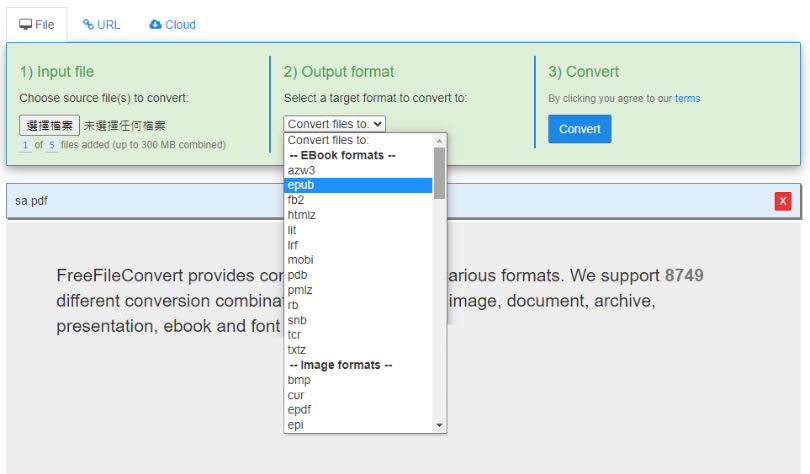810x474 pixels.
Task: Select snb ebook format
Action: click(358, 320)
